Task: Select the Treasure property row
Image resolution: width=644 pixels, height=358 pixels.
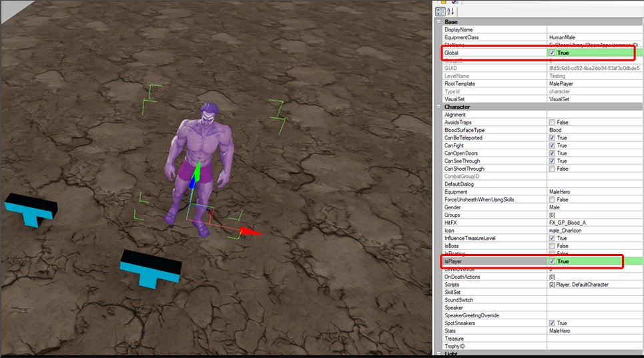Action: pyautogui.click(x=543, y=339)
